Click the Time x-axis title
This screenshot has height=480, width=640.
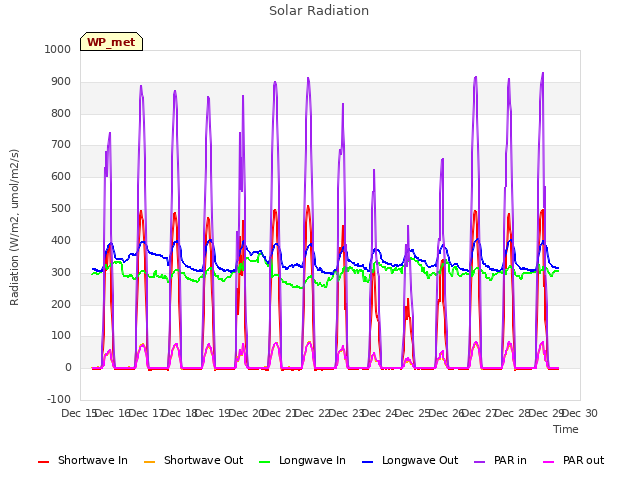click(566, 429)
